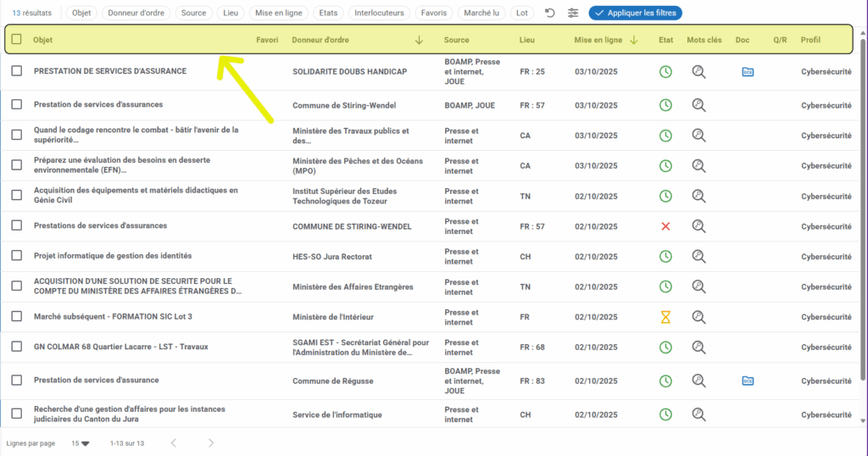This screenshot has width=868, height=456.
Task: Click Appliquer les filtres button
Action: pos(635,14)
